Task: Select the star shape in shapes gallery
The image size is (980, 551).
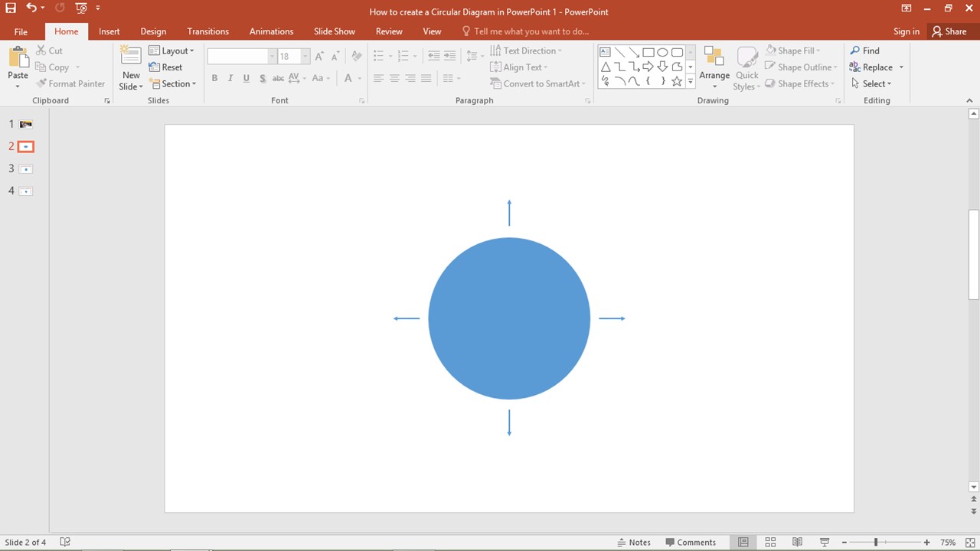Action: point(677,81)
